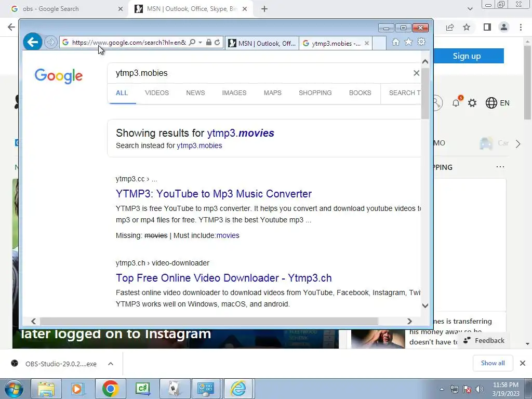Image resolution: width=532 pixels, height=399 pixels.
Task: Show hidden system tray icons
Action: pos(442,389)
